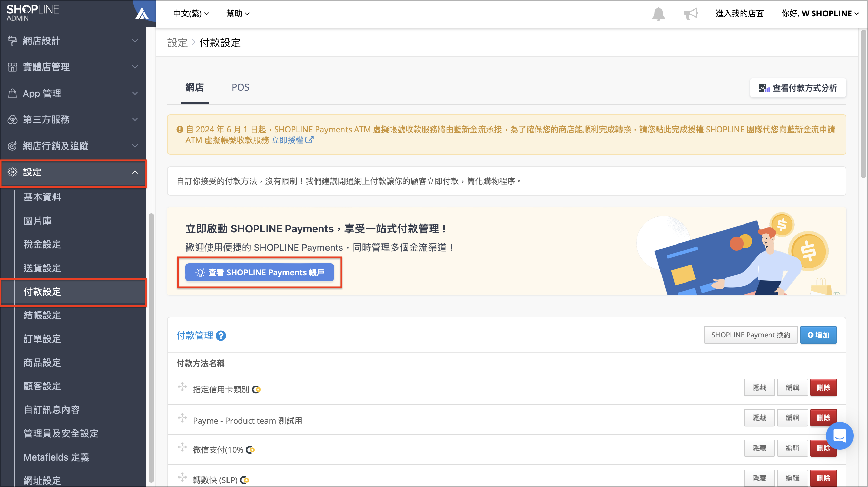Edit the Payme payment method
868x487 pixels.
793,418
